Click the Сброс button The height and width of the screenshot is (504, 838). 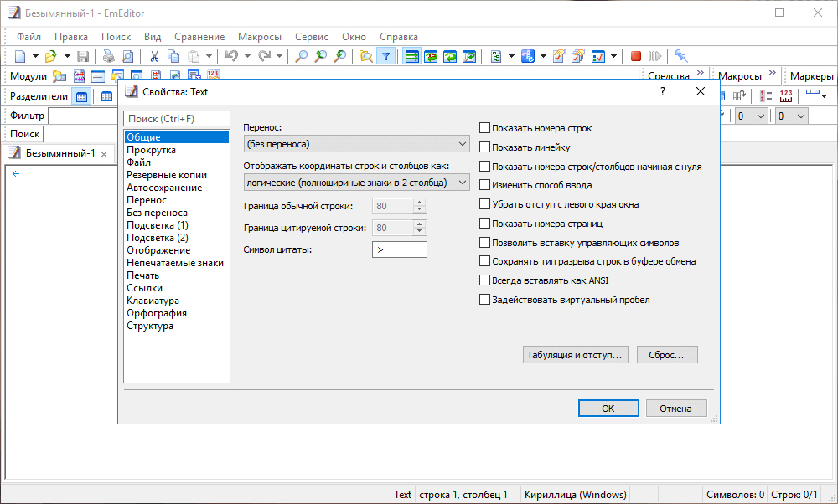click(667, 354)
